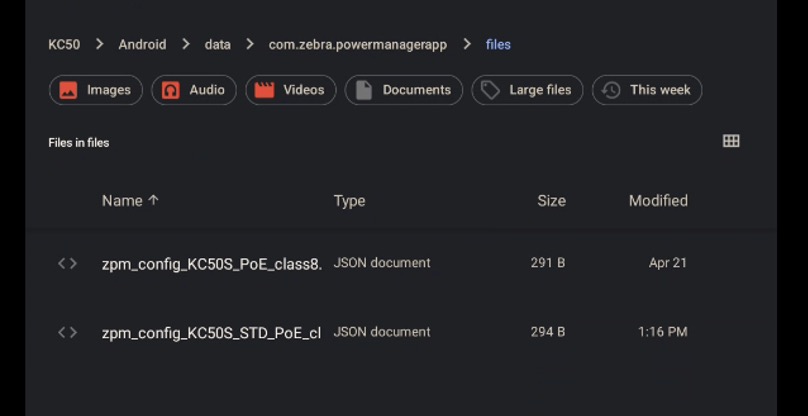Filter files by Audio
This screenshot has width=808, height=416.
(x=194, y=90)
